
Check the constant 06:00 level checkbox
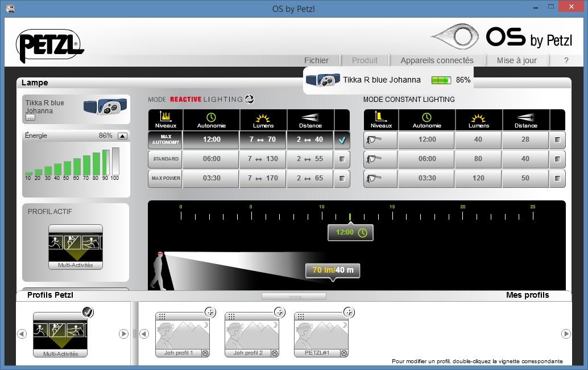557,159
